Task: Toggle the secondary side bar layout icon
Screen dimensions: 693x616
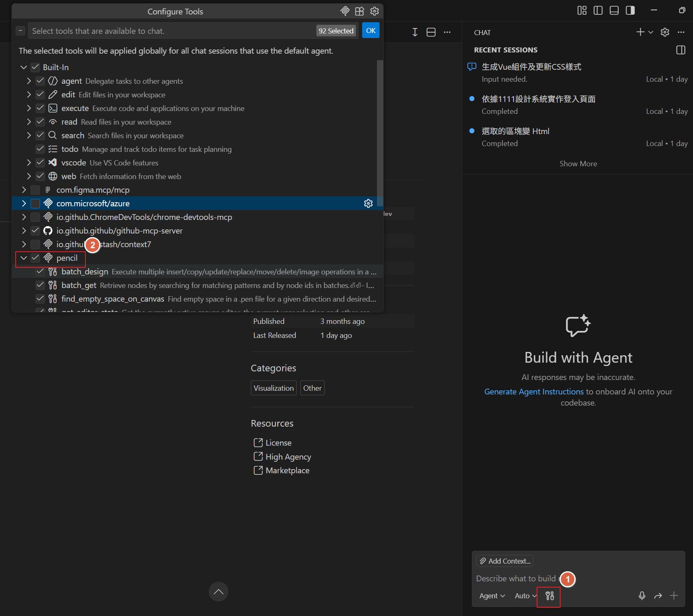Action: [x=630, y=10]
